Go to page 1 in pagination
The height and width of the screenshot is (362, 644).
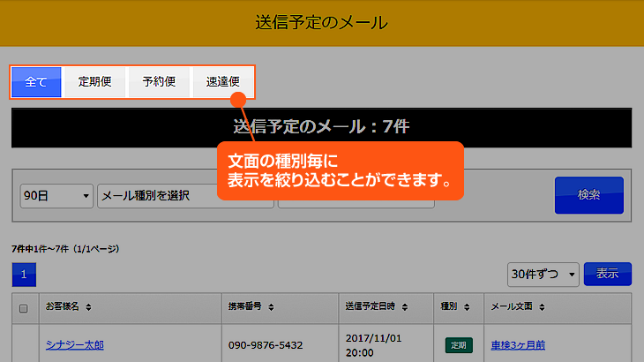coord(24,275)
